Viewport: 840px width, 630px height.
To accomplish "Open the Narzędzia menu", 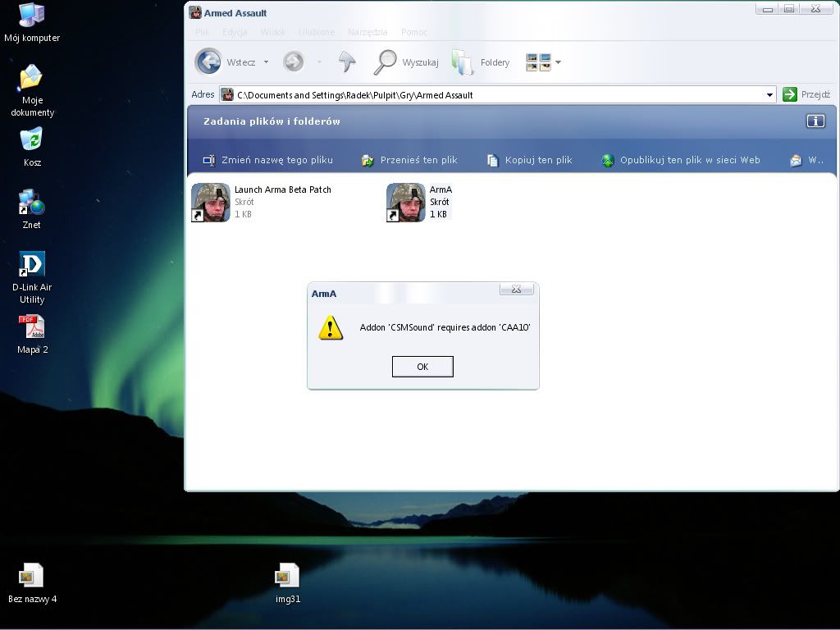I will tap(367, 32).
